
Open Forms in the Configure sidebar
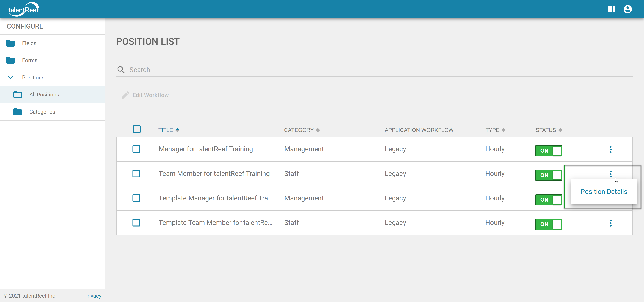tap(30, 60)
